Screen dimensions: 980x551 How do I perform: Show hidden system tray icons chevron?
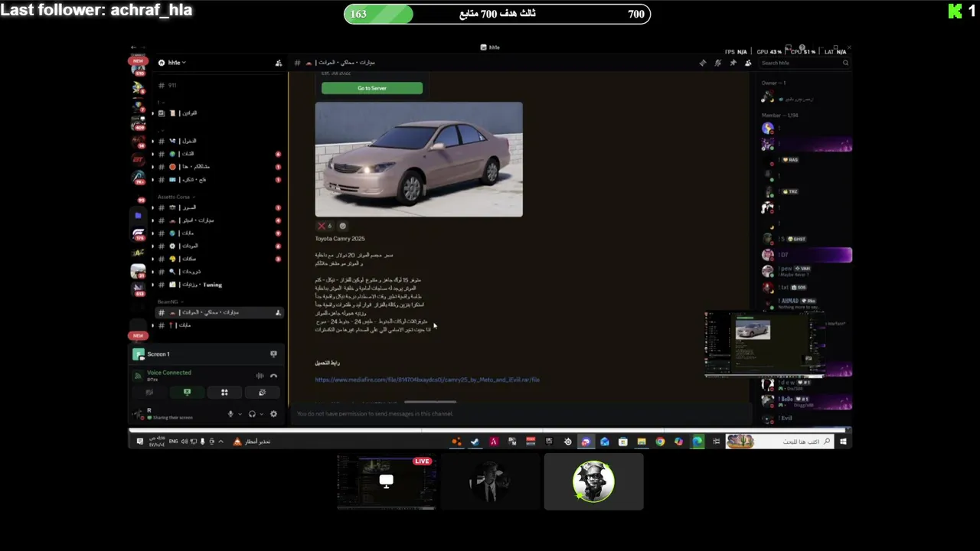220,442
